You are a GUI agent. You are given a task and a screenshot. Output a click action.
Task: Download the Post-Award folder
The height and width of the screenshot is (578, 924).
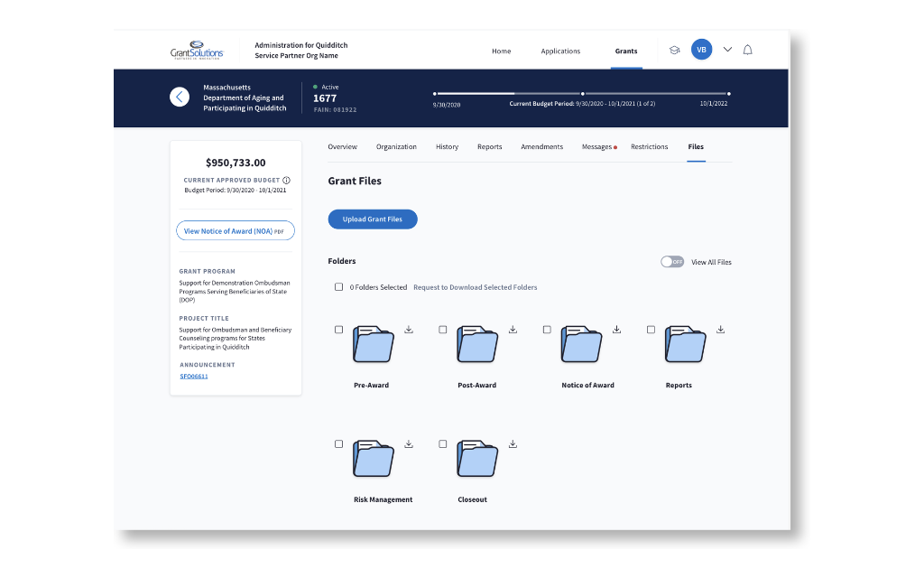coord(513,330)
